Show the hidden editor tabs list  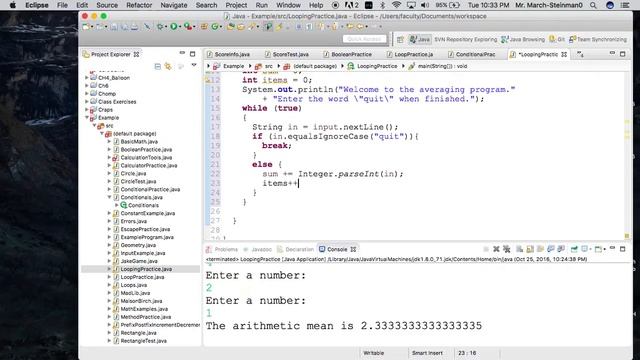point(580,54)
